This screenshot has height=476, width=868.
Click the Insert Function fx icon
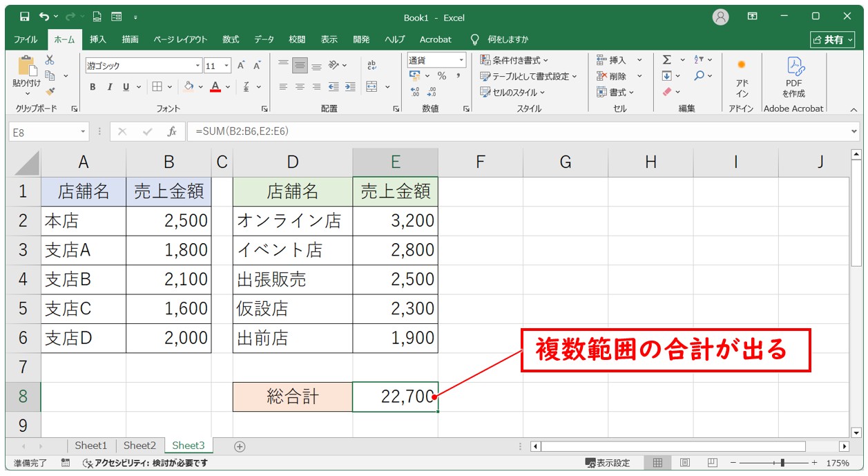click(x=171, y=131)
